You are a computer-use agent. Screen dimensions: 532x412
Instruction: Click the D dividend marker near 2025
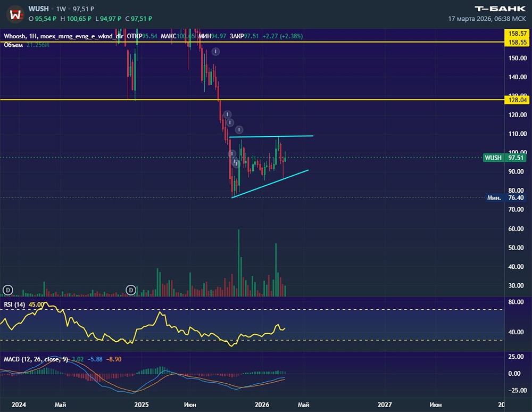pos(131,290)
